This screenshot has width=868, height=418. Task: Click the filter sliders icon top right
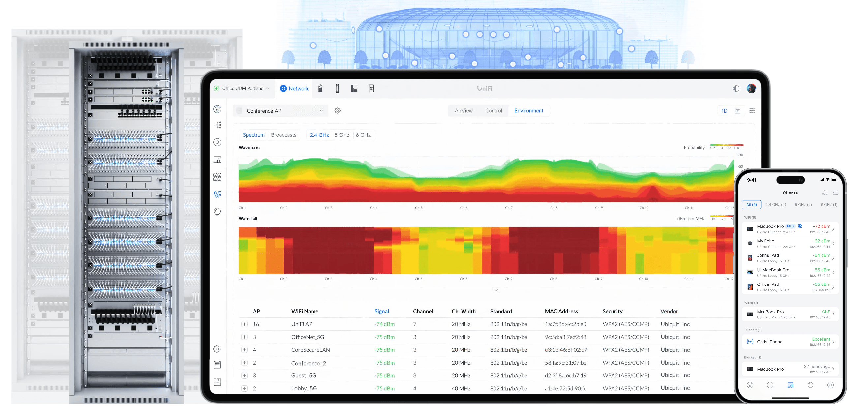click(x=752, y=111)
